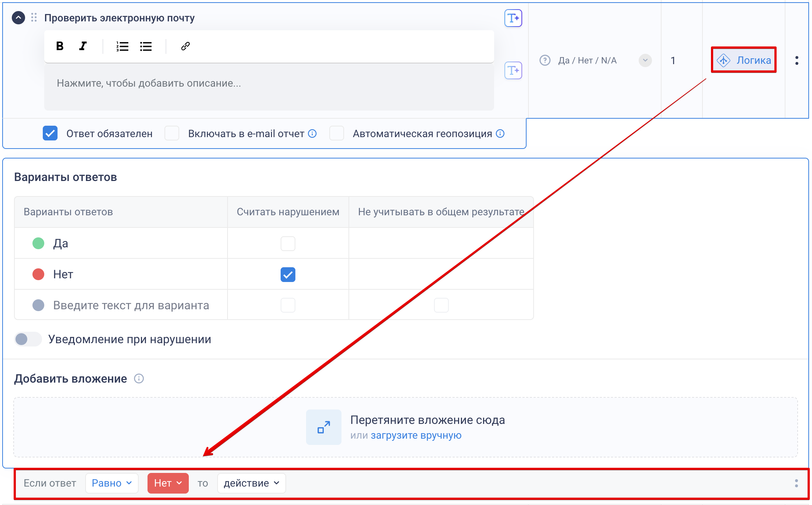This screenshot has width=812, height=505.
Task: Insert numbered list in description
Action: 122,46
